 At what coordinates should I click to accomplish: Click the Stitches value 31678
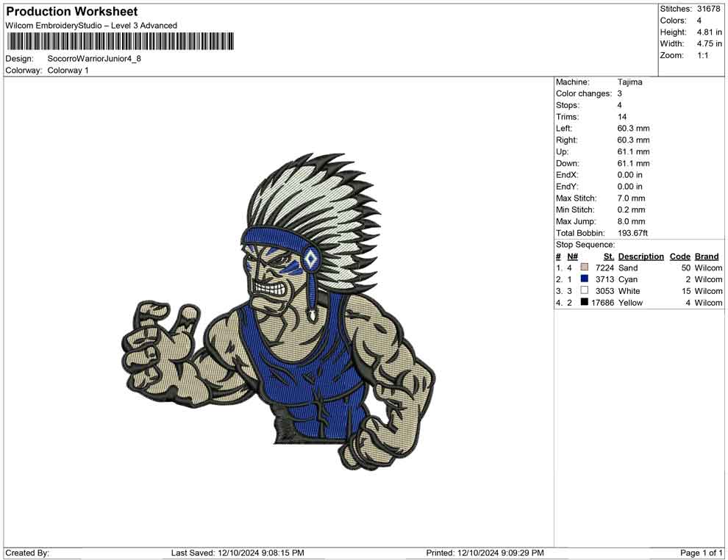[x=708, y=9]
